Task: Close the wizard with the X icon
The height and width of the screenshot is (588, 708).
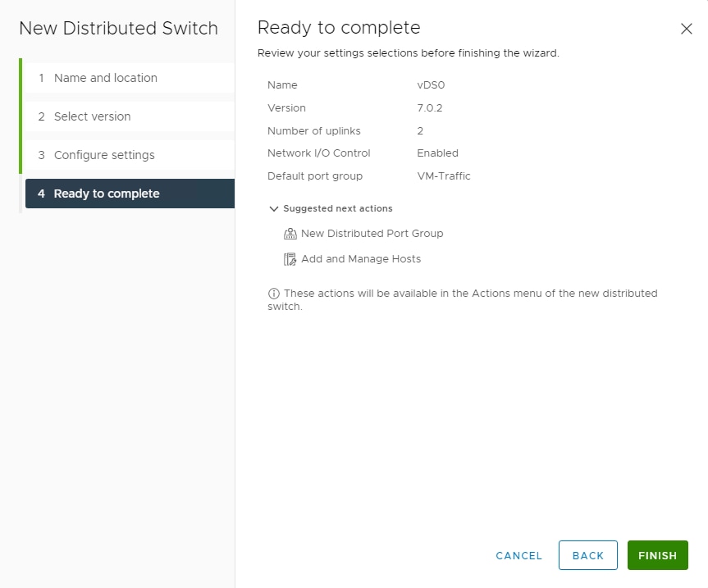Action: coord(687,29)
